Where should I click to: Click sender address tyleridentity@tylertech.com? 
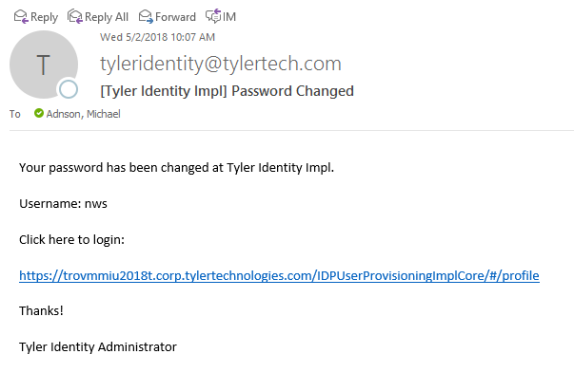[221, 64]
